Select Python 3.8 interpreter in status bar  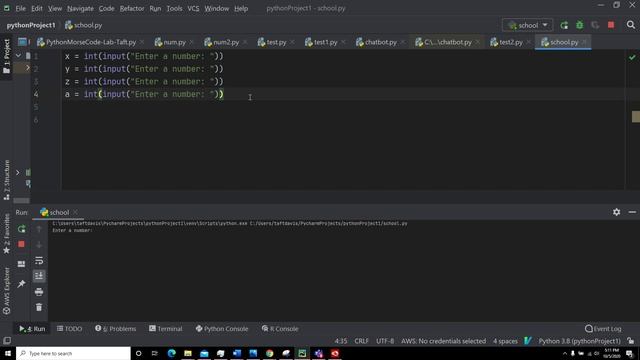(x=579, y=341)
